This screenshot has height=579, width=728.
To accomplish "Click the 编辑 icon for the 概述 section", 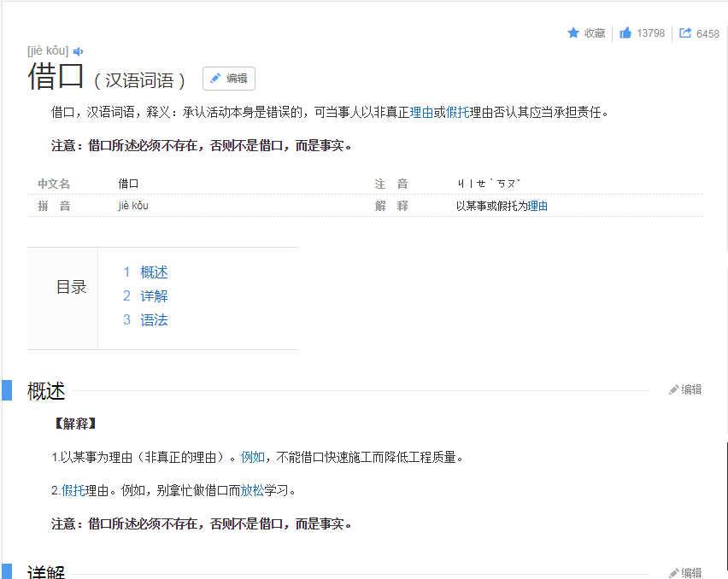I will coord(674,389).
